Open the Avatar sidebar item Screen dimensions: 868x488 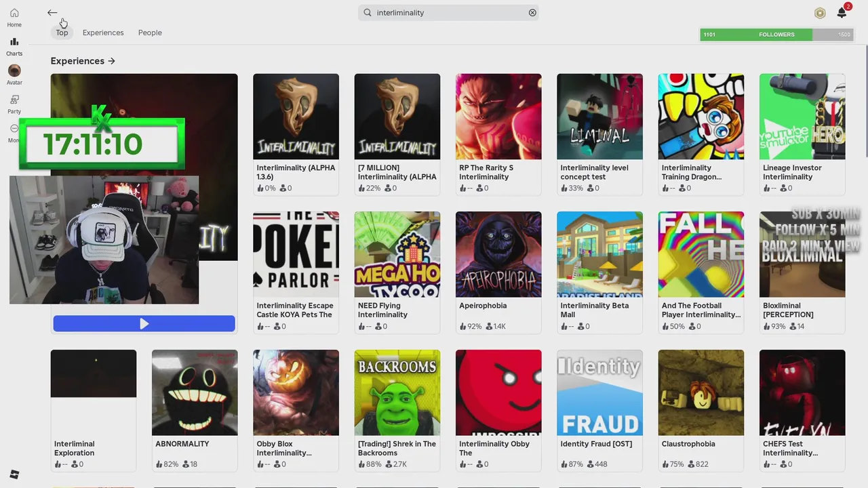pos(14,75)
